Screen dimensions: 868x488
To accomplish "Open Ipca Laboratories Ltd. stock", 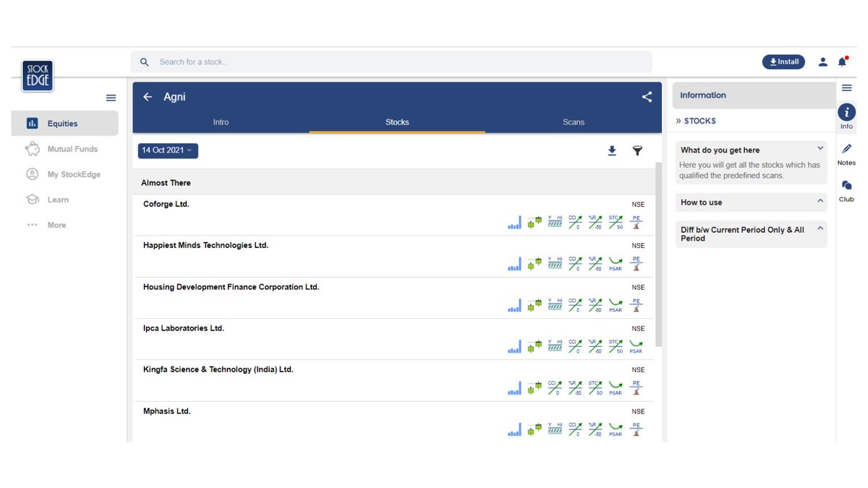I will tap(184, 328).
